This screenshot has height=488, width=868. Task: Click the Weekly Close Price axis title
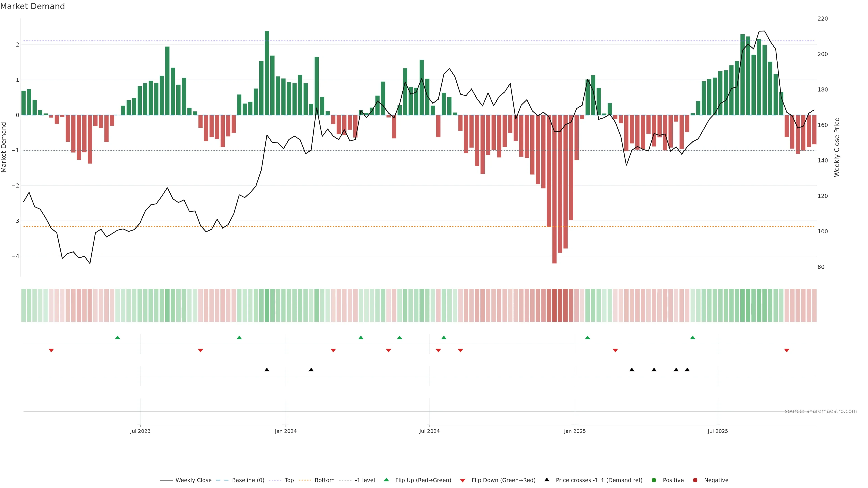[x=837, y=147]
